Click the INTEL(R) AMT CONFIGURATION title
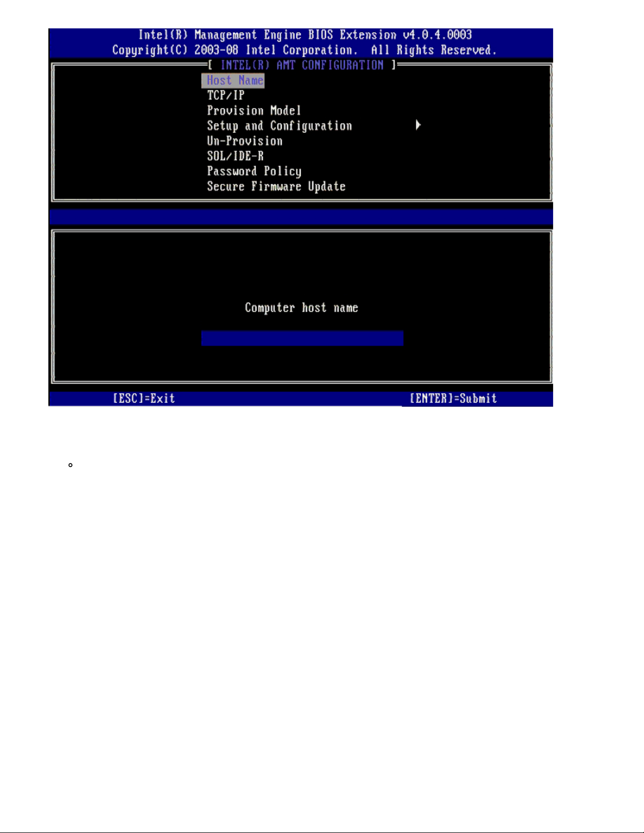This screenshot has width=644, height=833. (302, 65)
